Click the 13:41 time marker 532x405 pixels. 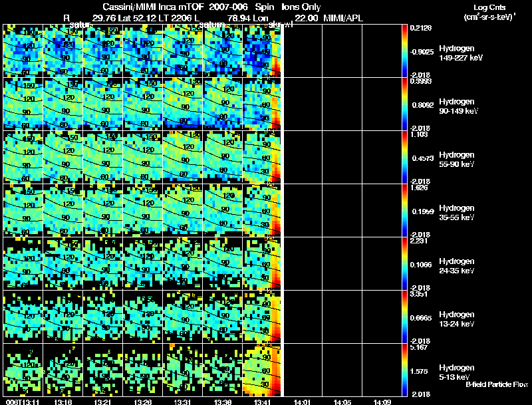(263, 402)
